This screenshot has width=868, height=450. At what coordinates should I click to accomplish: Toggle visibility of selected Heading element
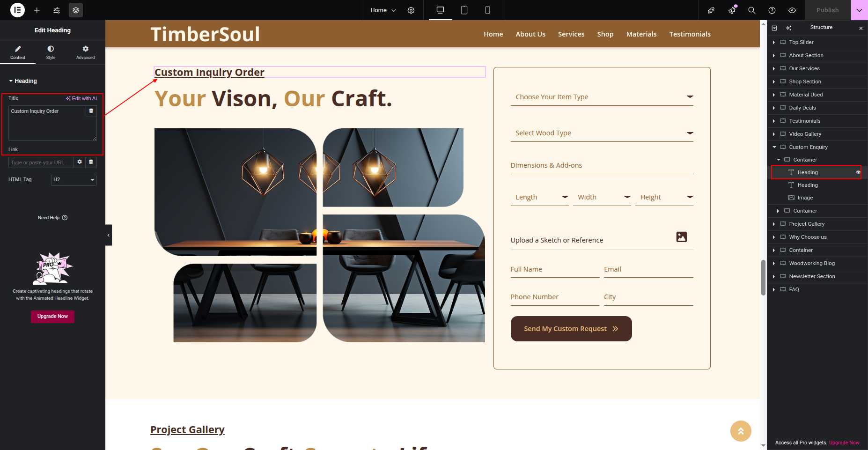click(858, 172)
